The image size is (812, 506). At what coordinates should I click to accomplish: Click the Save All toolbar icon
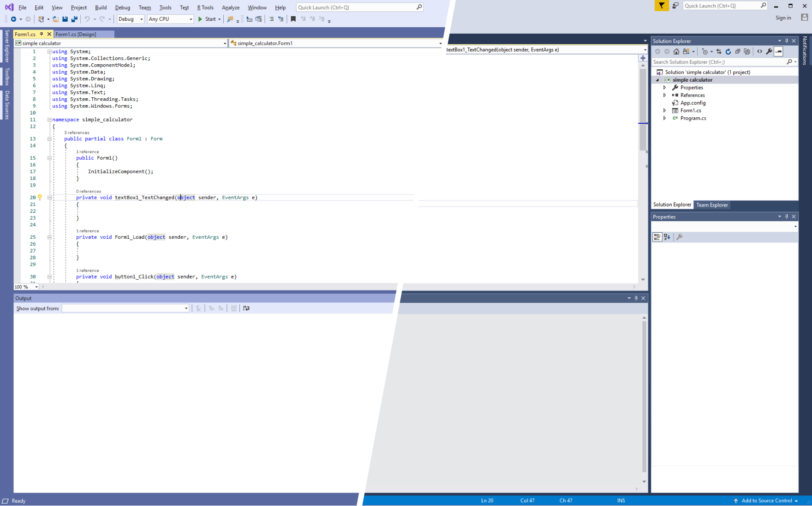(74, 19)
